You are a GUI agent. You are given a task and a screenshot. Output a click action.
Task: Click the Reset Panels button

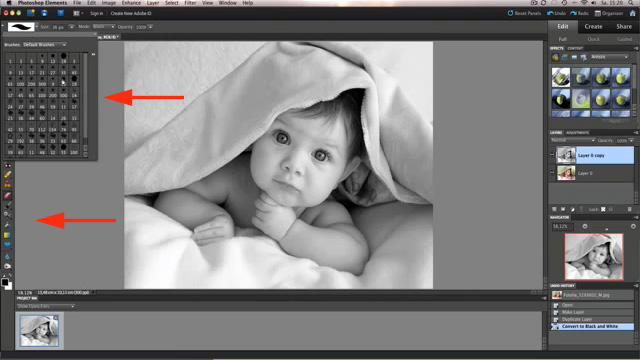pyautogui.click(x=524, y=13)
